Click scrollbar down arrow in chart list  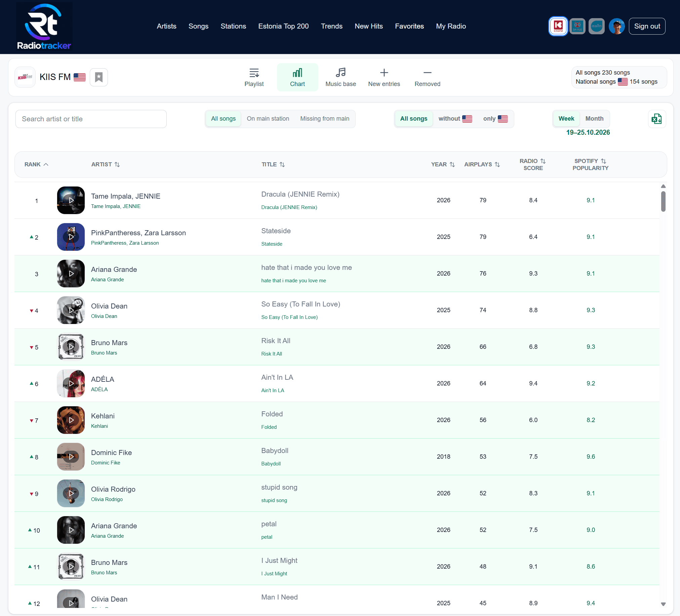663,604
